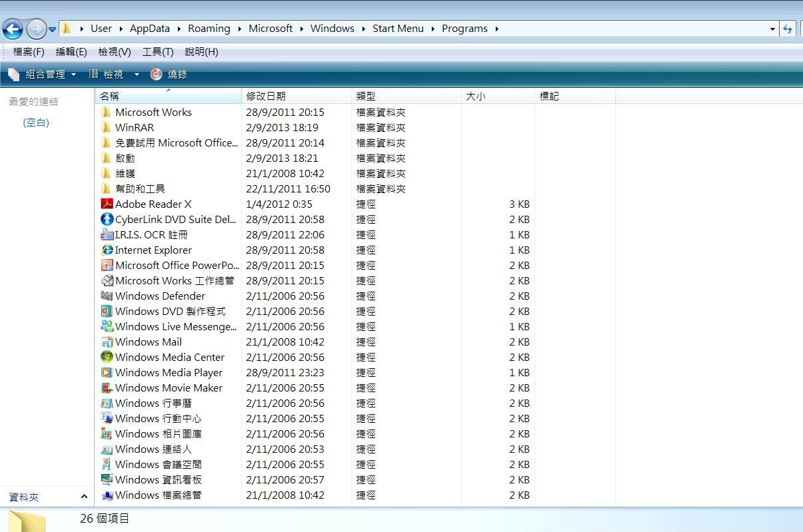
Task: Sort the list by 類型 column
Action: tap(406, 96)
